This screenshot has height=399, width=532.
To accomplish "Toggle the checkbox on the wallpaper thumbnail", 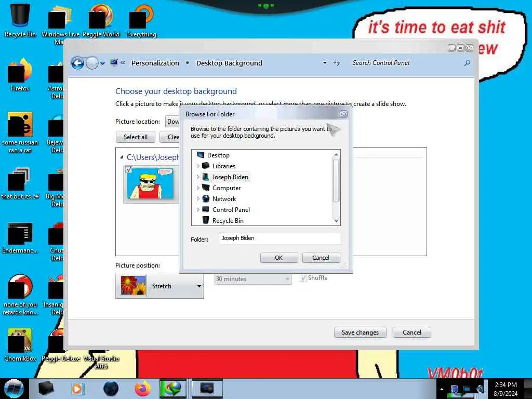I will tap(129, 169).
